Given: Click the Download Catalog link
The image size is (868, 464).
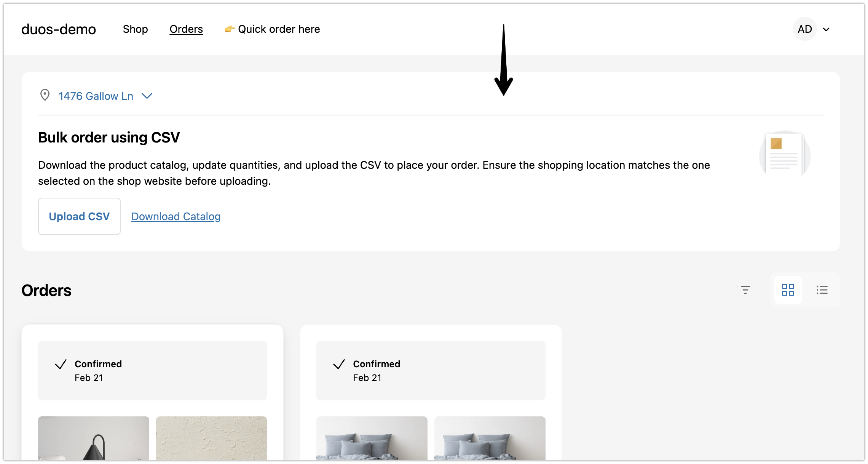Looking at the screenshot, I should [176, 216].
